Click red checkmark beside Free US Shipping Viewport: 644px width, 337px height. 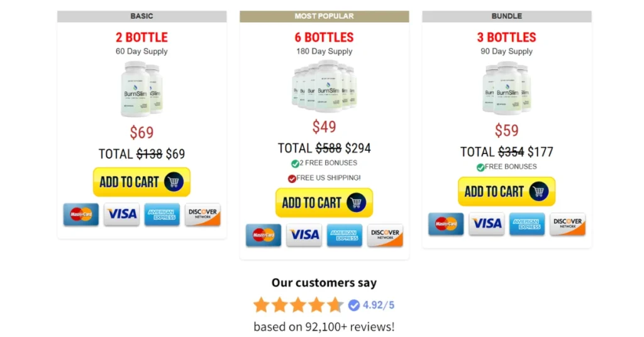pos(292,179)
